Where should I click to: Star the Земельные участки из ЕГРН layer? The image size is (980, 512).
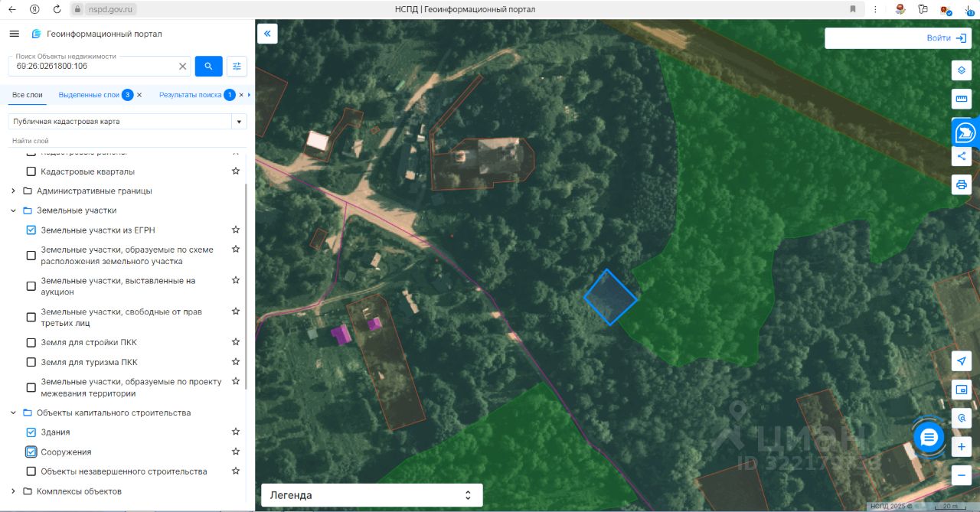pos(236,230)
